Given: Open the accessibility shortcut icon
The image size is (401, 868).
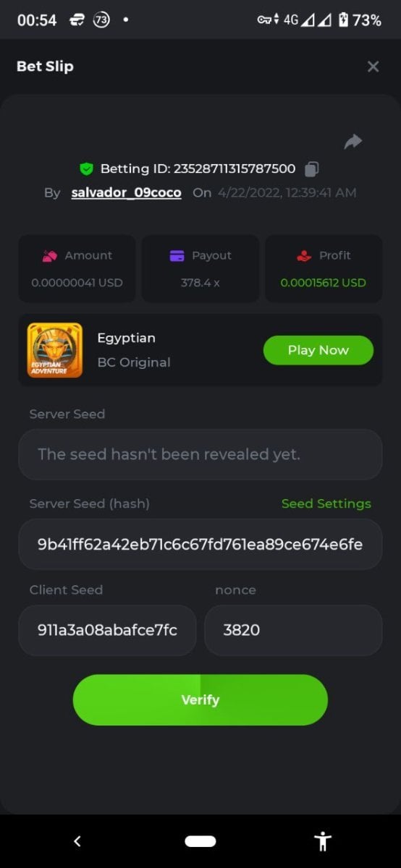Looking at the screenshot, I should [x=323, y=841].
